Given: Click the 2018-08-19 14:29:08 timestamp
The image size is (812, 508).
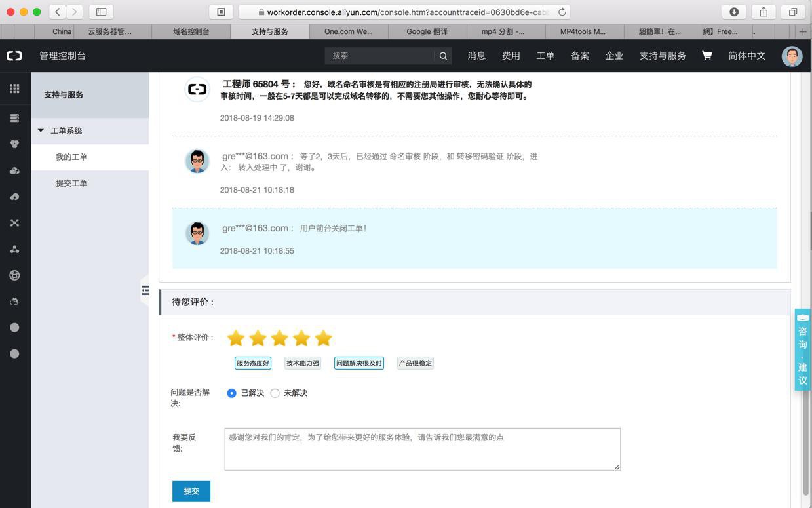Looking at the screenshot, I should [257, 118].
